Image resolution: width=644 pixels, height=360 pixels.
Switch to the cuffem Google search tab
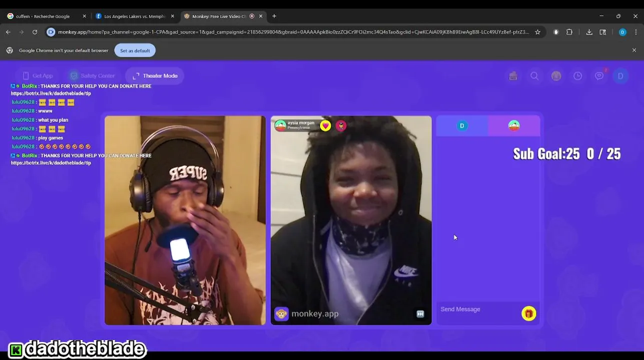pos(46,16)
